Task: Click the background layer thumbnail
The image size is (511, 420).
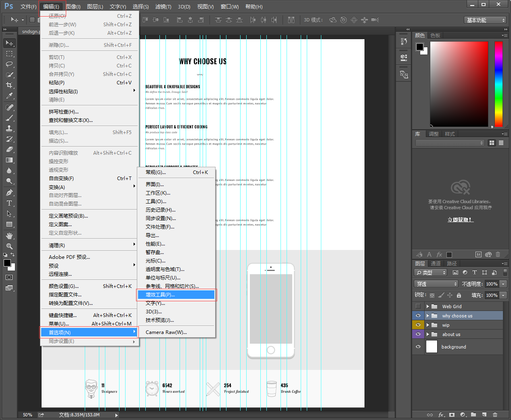Action: click(431, 346)
